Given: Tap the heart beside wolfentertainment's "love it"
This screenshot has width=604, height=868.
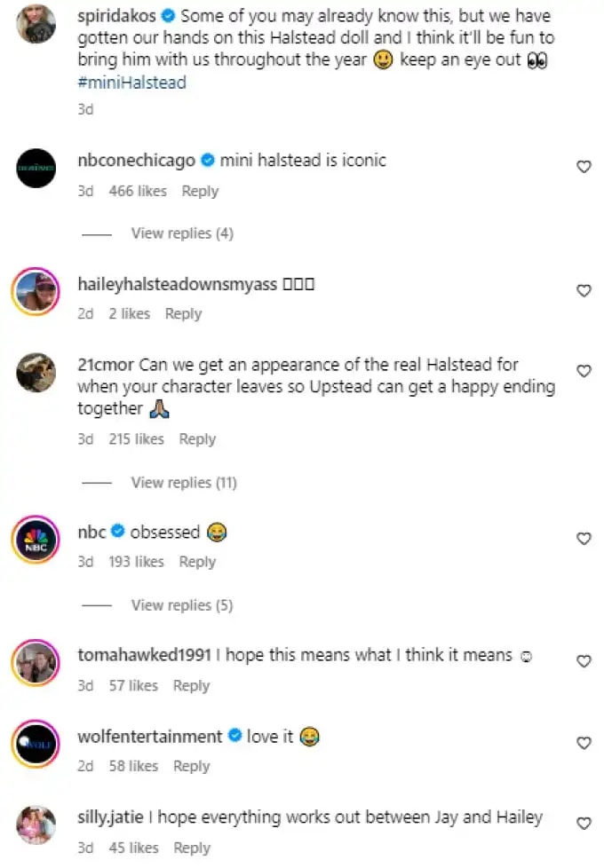Looking at the screenshot, I should (584, 743).
